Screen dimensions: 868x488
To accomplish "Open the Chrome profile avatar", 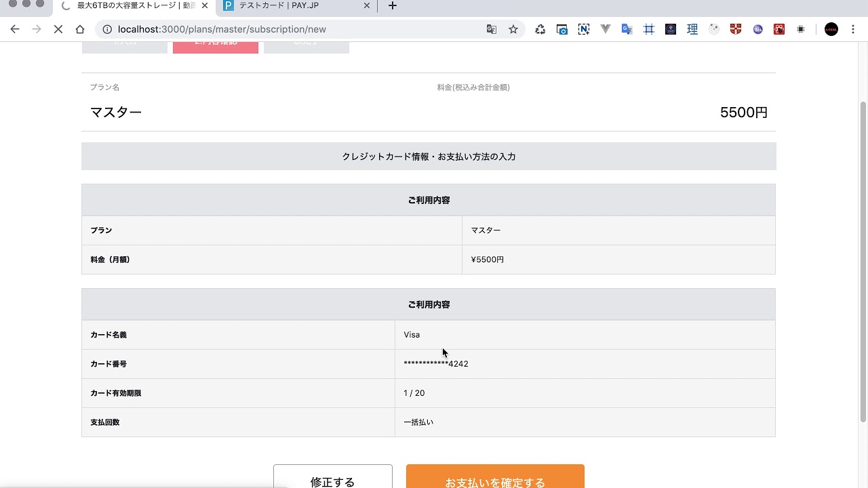I will pyautogui.click(x=831, y=29).
